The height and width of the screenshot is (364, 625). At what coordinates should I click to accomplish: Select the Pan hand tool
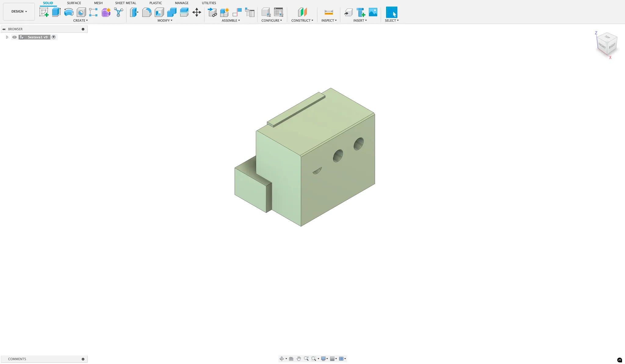[299, 359]
